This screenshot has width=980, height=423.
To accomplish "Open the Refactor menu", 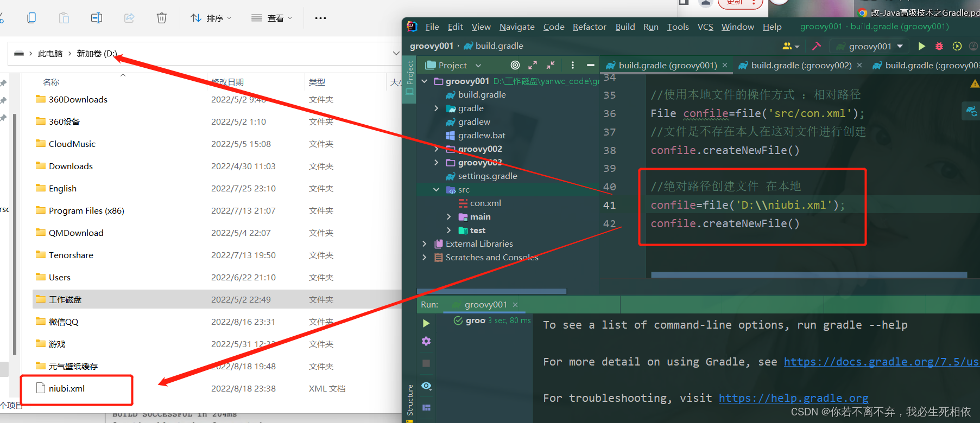I will pos(589,27).
